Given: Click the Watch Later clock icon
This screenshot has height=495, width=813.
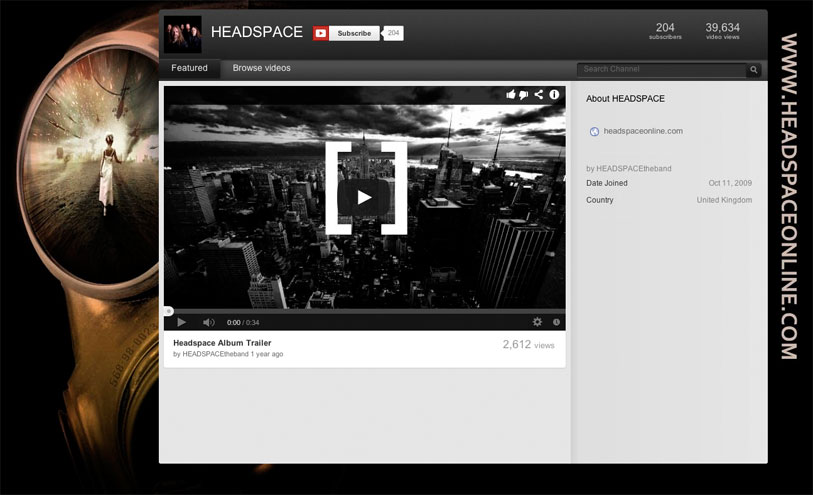Looking at the screenshot, I should 556,322.
